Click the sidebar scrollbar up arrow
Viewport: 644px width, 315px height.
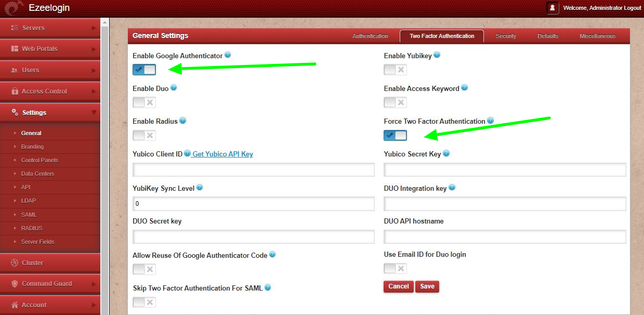(x=104, y=22)
